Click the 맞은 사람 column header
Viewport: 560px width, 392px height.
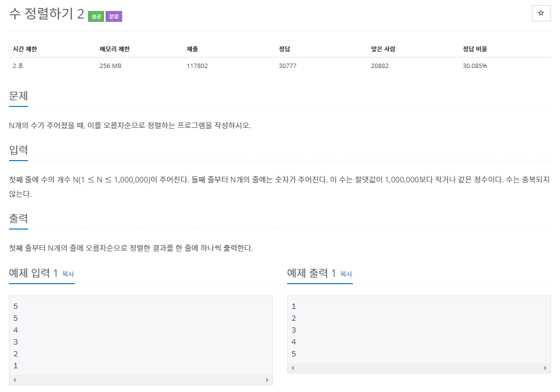point(383,49)
